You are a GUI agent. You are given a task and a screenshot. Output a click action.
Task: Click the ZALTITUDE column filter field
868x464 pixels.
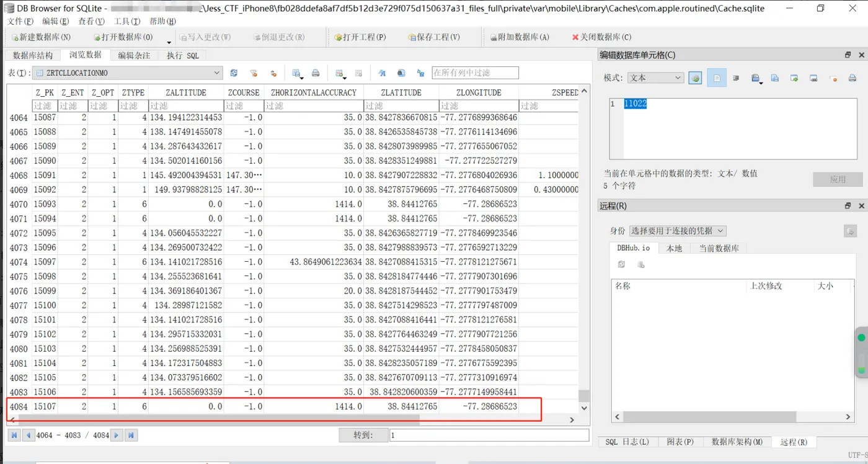coord(186,106)
